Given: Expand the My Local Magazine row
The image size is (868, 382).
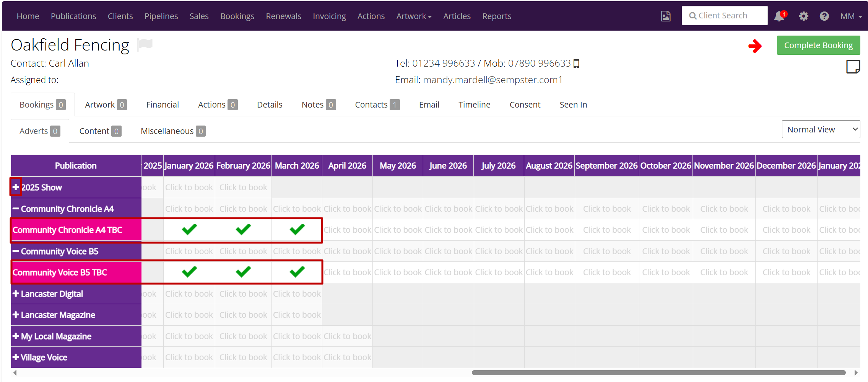Looking at the screenshot, I should pos(16,336).
